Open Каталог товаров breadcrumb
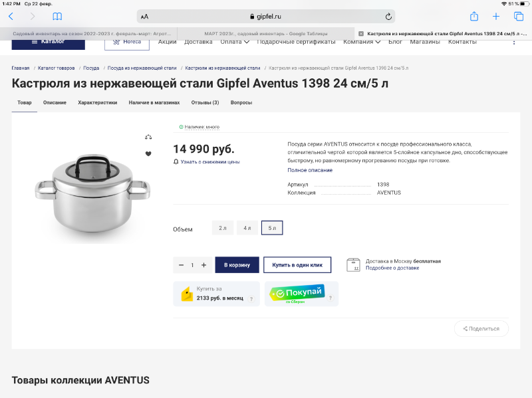Viewport: 532px width, 398px height. (x=56, y=68)
